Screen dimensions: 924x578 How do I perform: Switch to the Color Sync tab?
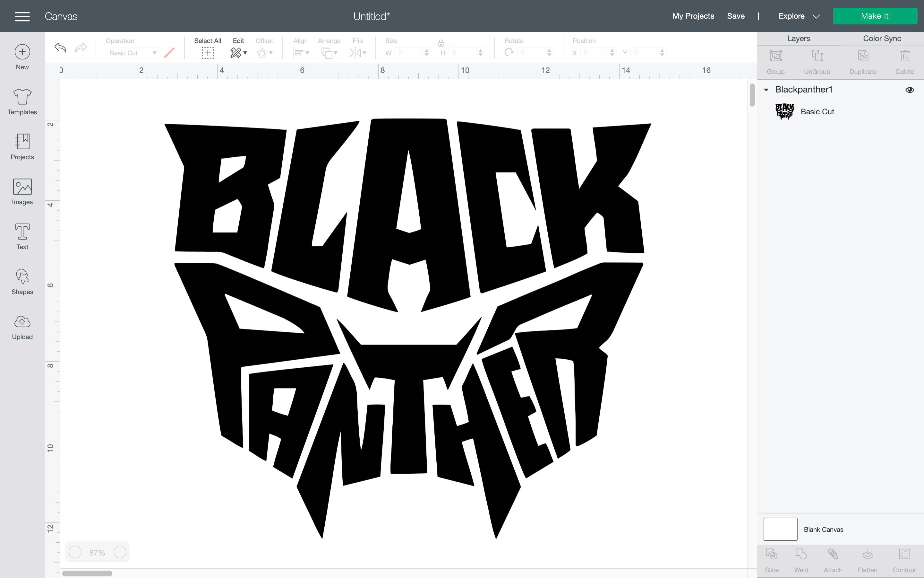[882, 39]
